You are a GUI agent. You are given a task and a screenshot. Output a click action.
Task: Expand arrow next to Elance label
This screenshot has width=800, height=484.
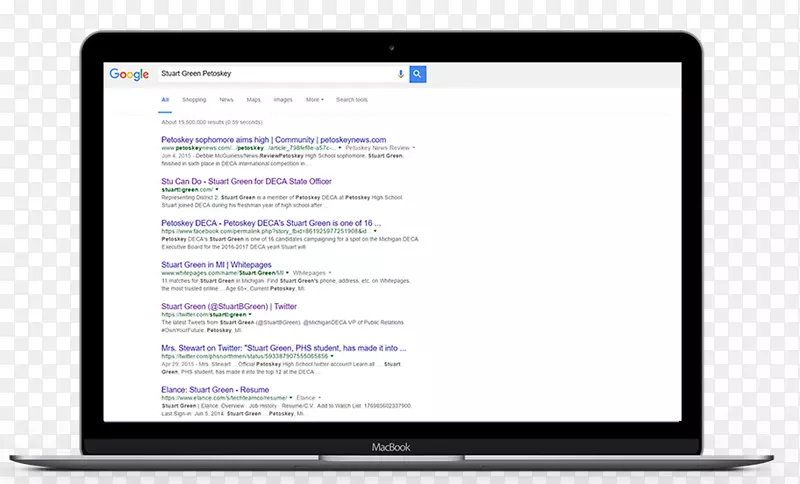[320, 398]
